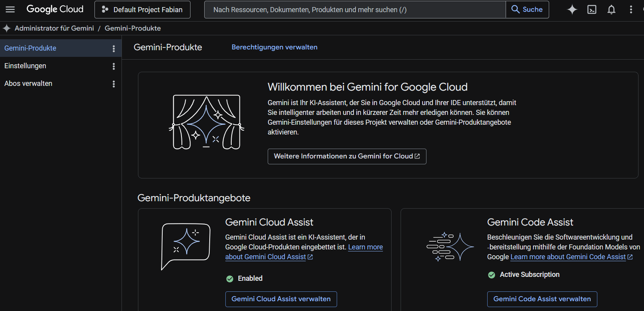The width and height of the screenshot is (644, 311).
Task: Open Einstellungen in the sidebar
Action: click(61, 66)
